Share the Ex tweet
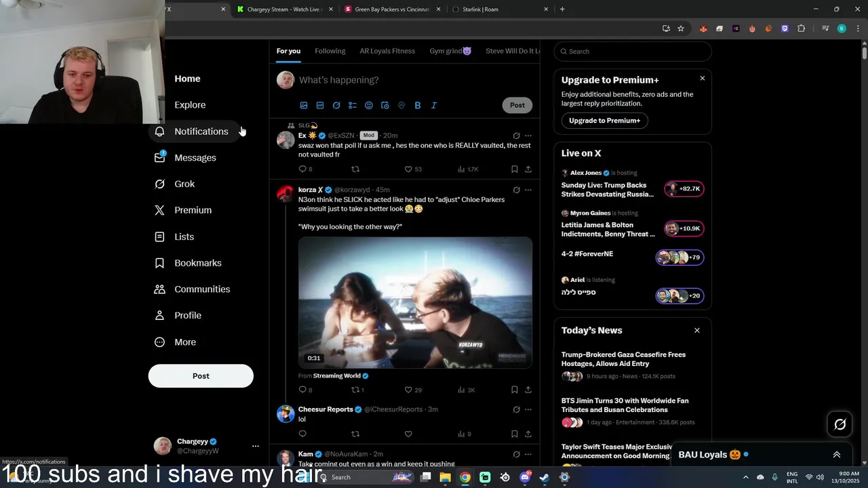 click(528, 169)
